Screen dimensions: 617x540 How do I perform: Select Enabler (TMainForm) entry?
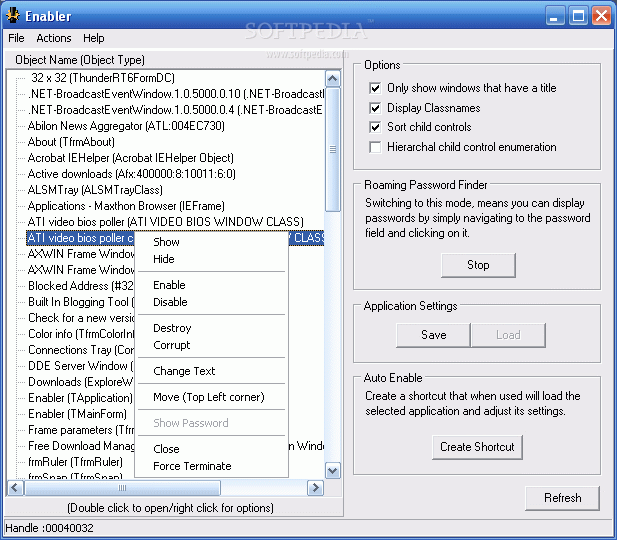78,414
